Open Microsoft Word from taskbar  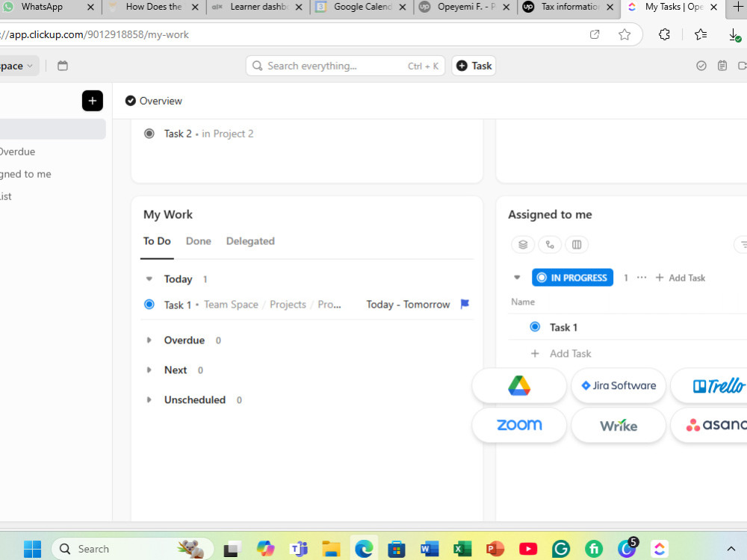pyautogui.click(x=429, y=549)
